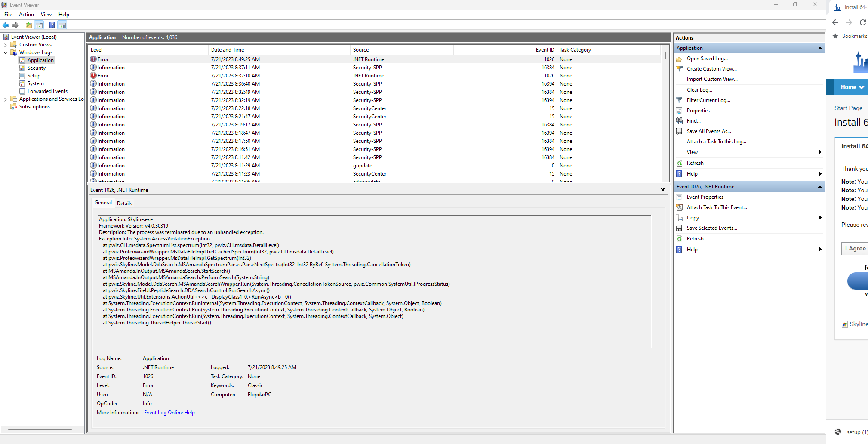Click the Event Properties icon in Actions
Screen dimensions: 868x444
[x=679, y=197]
